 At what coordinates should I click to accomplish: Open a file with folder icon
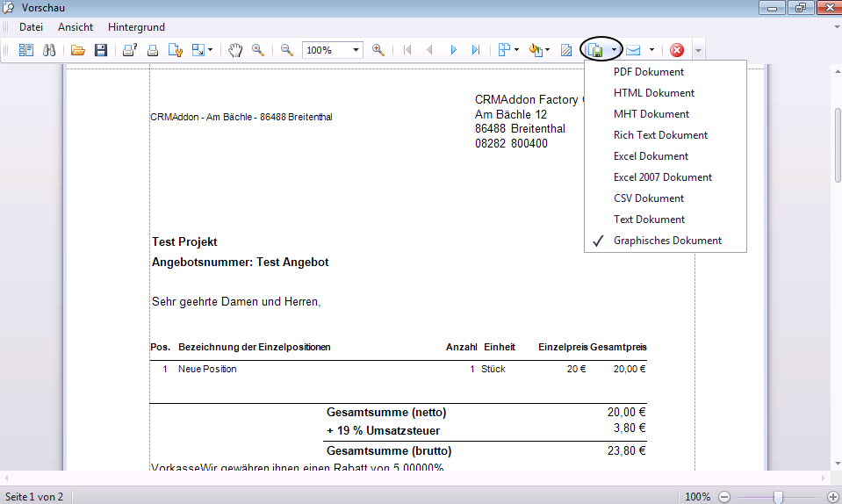click(78, 50)
